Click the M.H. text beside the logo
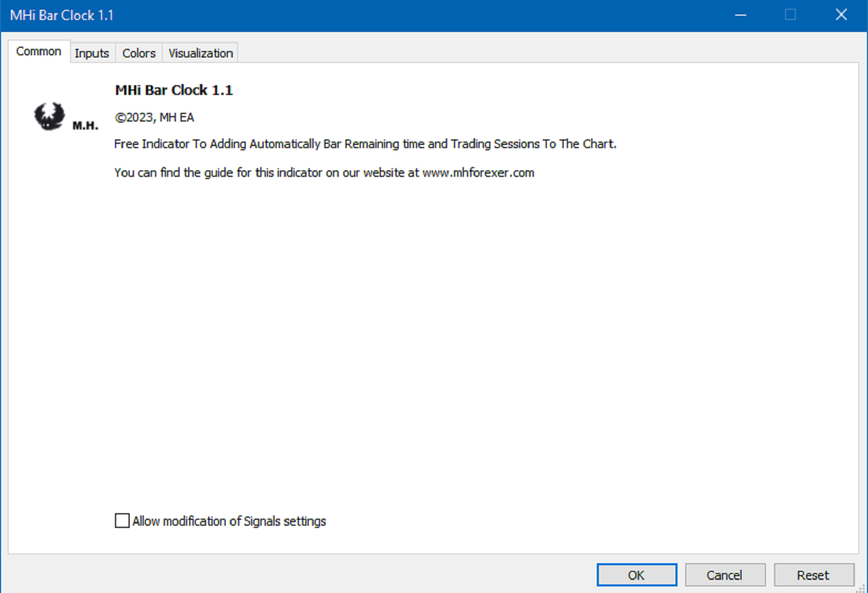 (x=85, y=126)
